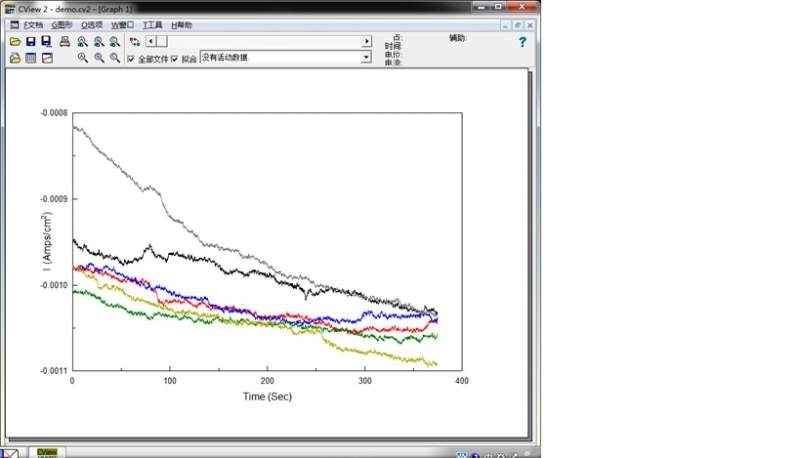Click the 辅助 label in the info panel
The height and width of the screenshot is (458, 800).
[458, 38]
